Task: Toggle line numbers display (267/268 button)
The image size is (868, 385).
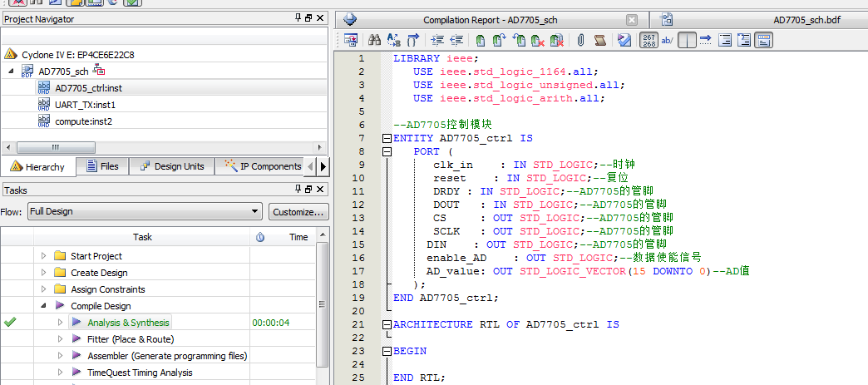Action: click(649, 39)
